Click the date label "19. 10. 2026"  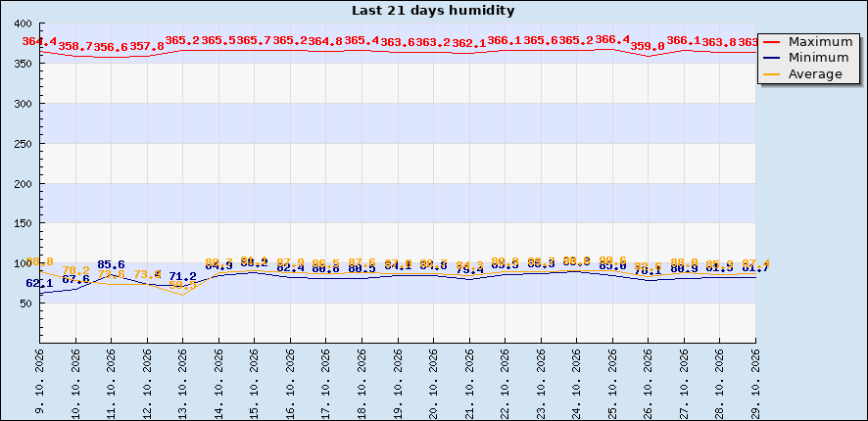pos(398,382)
